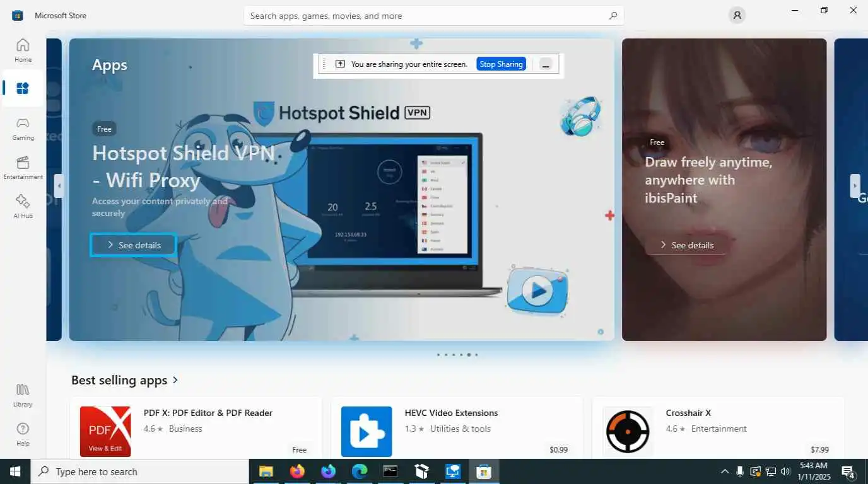Open PDF X: PDF Editor & PDF Reader title

208,413
